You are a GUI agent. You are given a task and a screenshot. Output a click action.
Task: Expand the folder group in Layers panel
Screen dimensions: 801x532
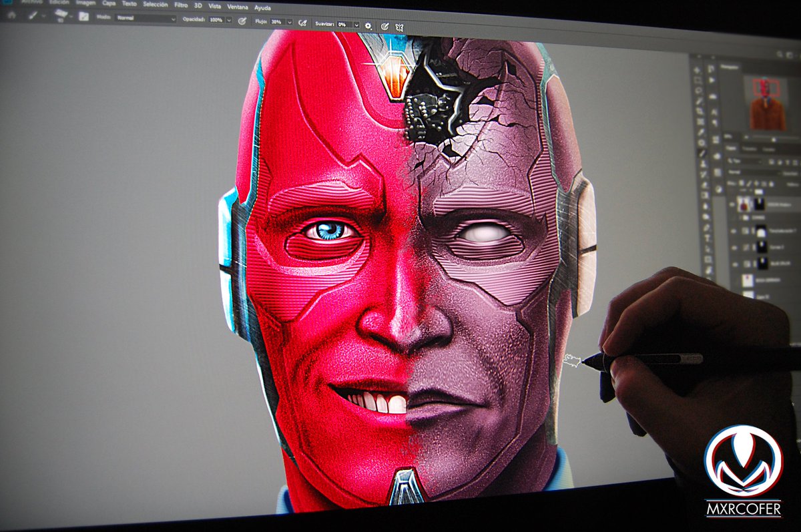point(739,217)
